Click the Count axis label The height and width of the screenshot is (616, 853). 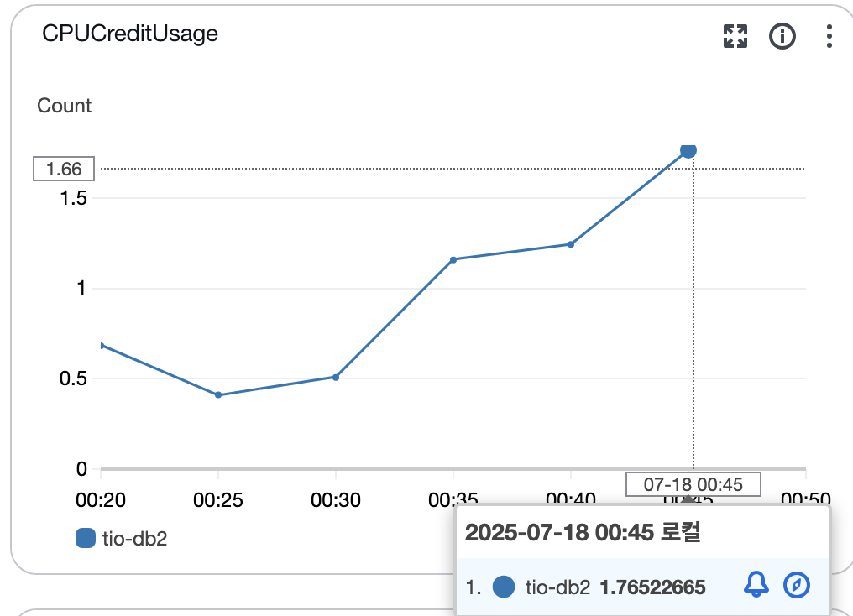[64, 106]
